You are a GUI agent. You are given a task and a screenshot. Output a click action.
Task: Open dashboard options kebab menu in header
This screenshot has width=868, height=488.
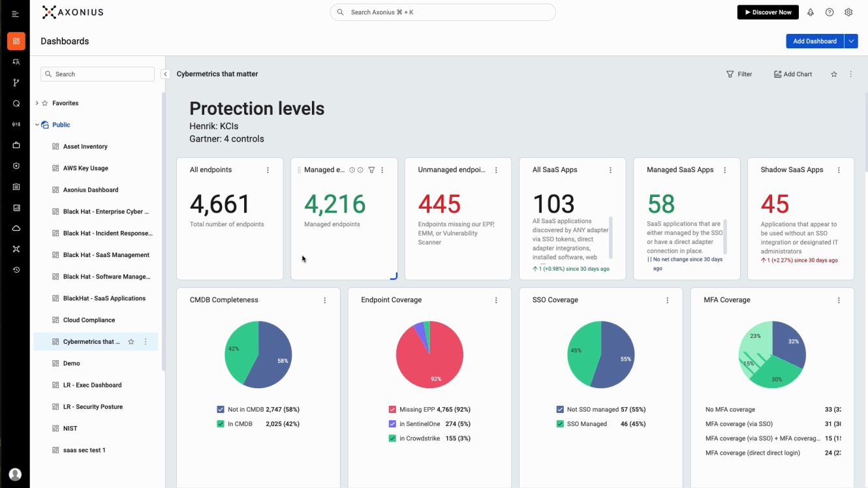pyautogui.click(x=850, y=74)
